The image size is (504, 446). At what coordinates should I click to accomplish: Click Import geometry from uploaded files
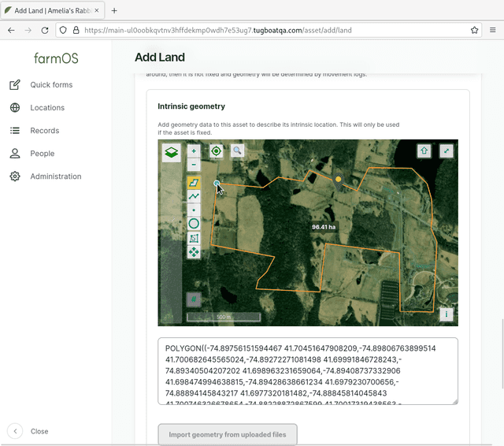point(228,434)
